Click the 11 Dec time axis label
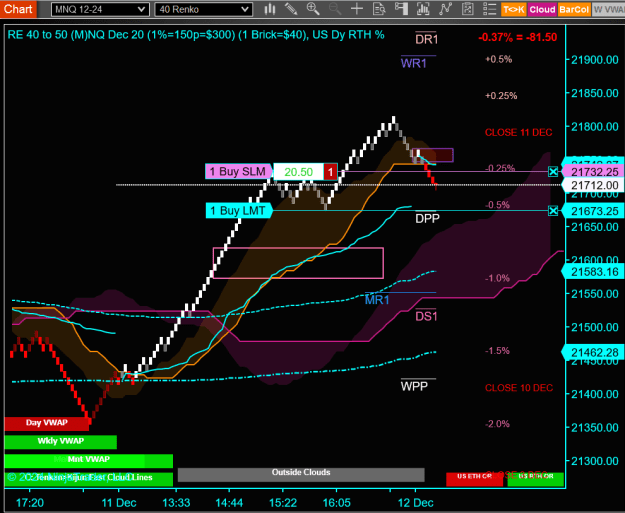 click(x=119, y=503)
